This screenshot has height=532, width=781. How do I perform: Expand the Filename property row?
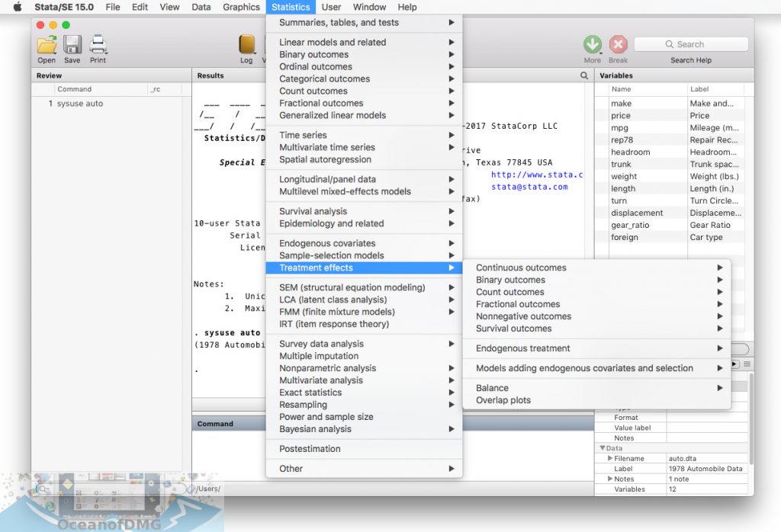pyautogui.click(x=610, y=458)
